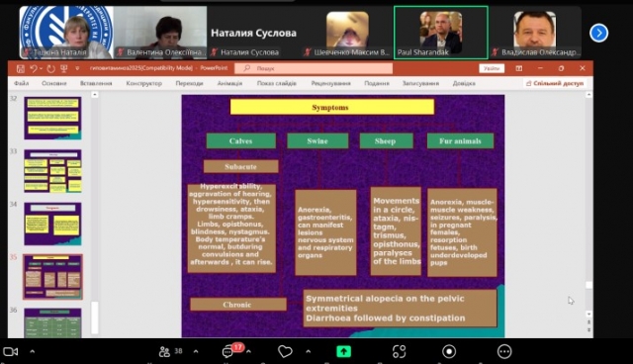Viewport: 633px width, 364px height.
Task: Show next participants with blue arrow
Action: (598, 33)
